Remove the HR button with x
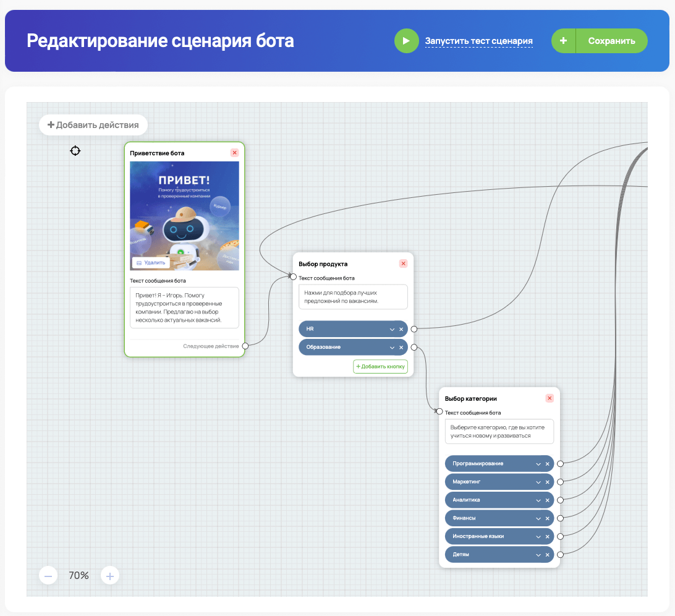 tap(401, 329)
